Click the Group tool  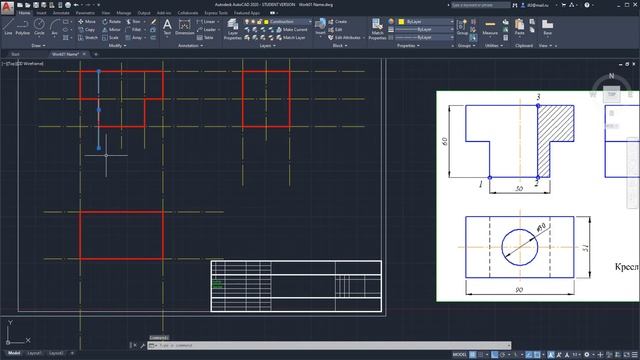point(462,27)
